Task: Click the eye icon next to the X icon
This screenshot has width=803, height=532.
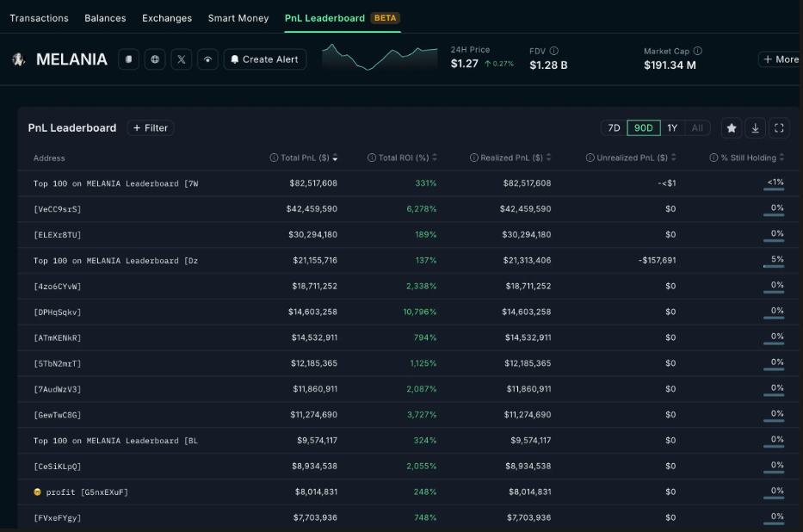Action: coord(207,59)
